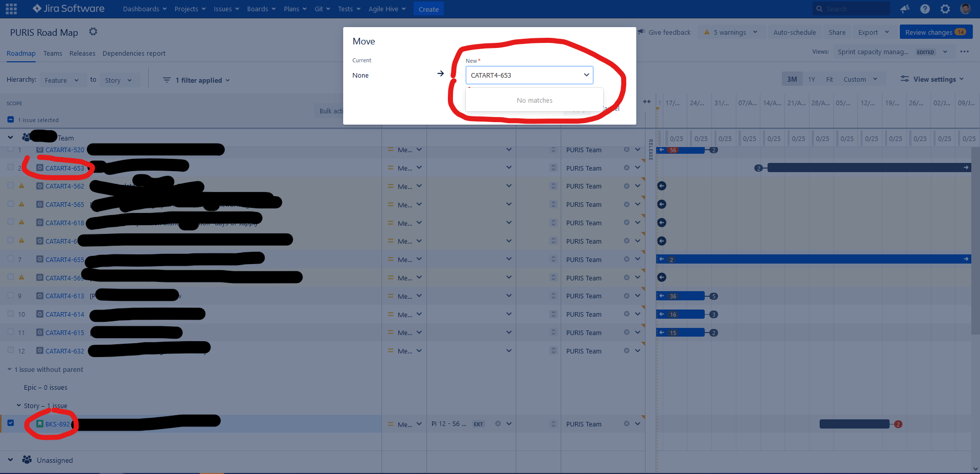Open the Dashboards menu
980x474 pixels.
pyautogui.click(x=145, y=9)
